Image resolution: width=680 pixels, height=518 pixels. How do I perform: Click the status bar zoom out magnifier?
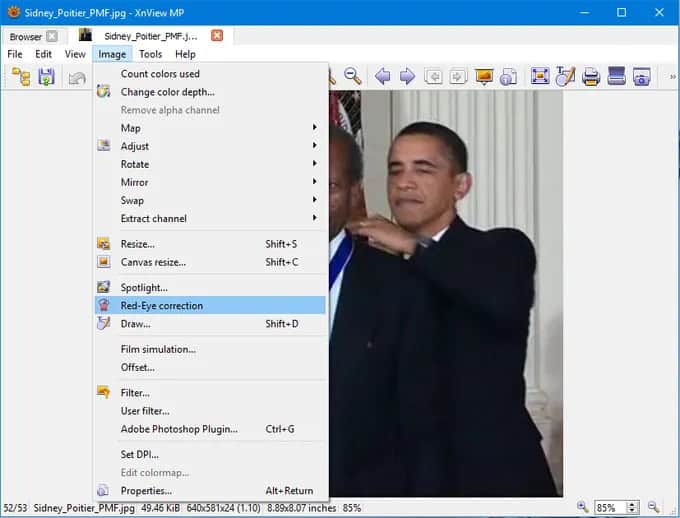coord(654,506)
